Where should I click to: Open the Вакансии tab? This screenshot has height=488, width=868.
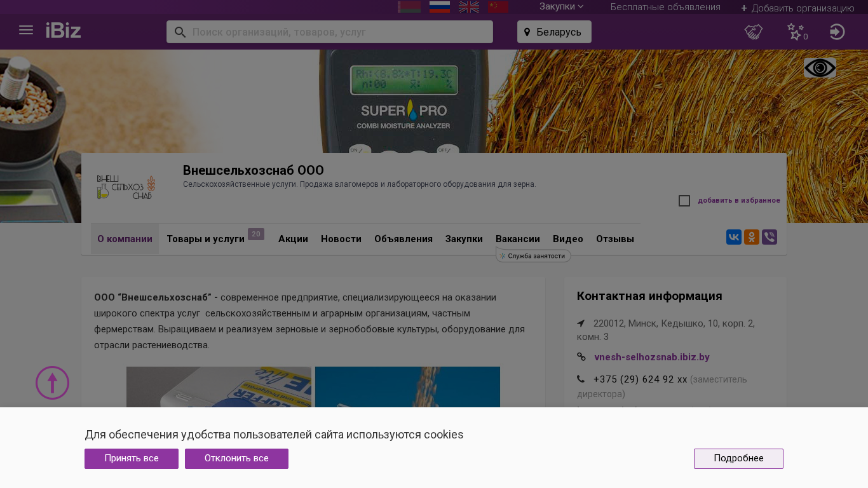518,239
